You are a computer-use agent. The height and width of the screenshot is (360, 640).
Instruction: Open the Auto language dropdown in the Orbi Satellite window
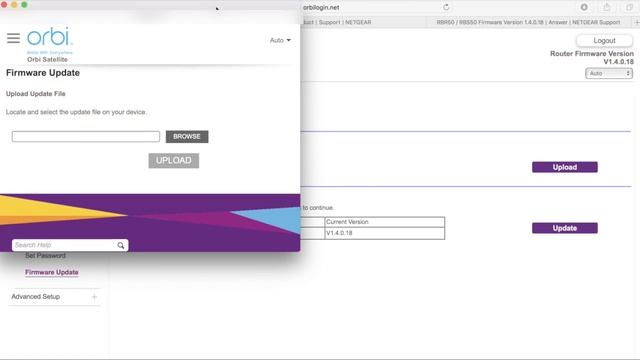pos(280,40)
